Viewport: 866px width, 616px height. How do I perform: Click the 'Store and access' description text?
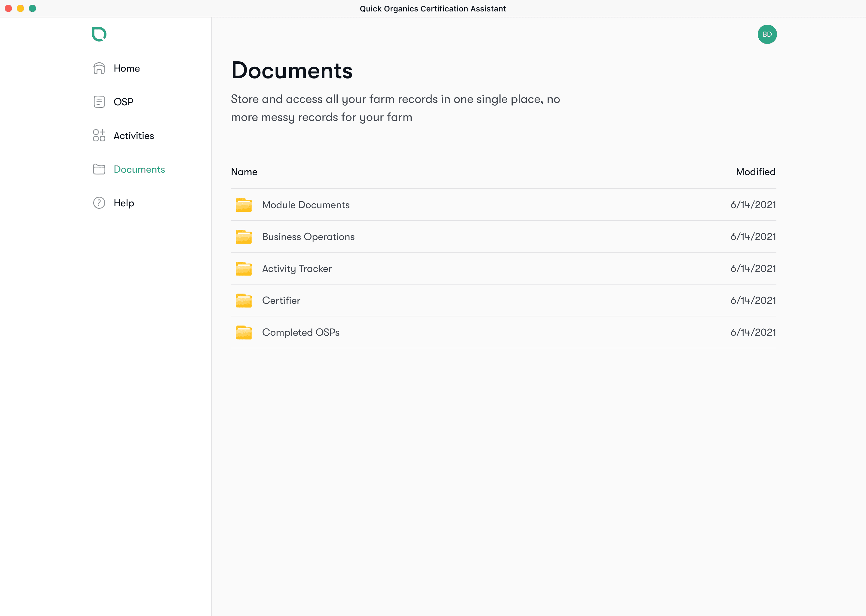point(395,108)
